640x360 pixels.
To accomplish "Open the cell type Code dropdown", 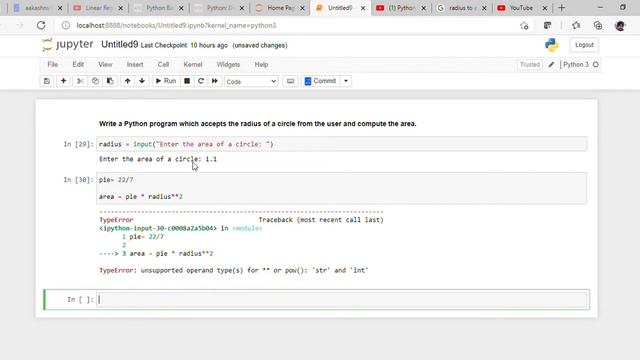I will click(251, 81).
